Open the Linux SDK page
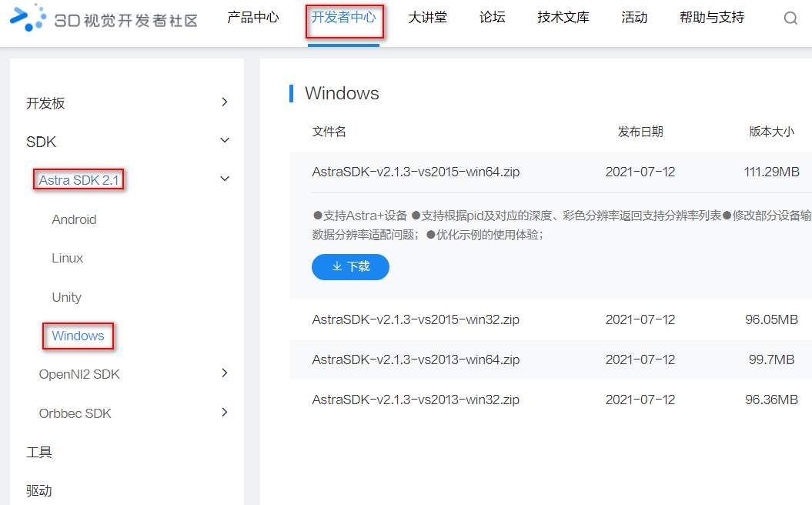 point(67,258)
